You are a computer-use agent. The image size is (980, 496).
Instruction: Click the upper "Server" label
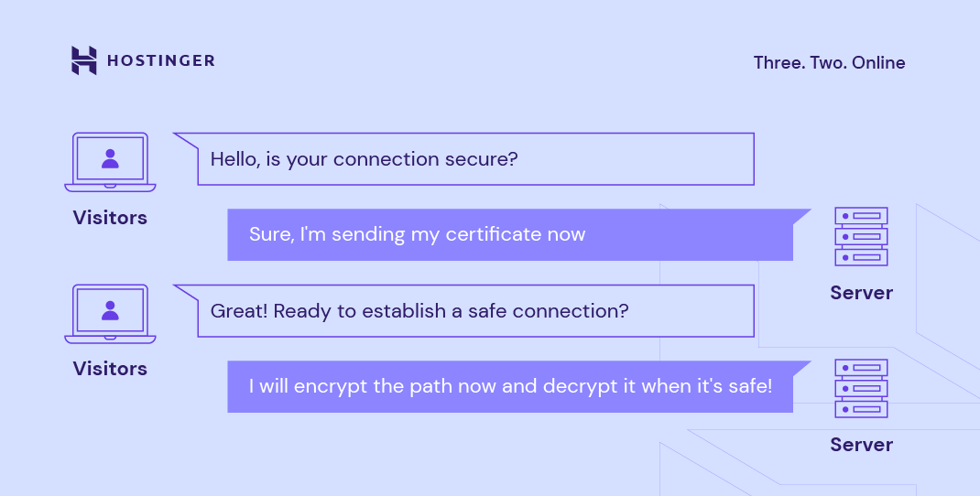[x=861, y=293]
